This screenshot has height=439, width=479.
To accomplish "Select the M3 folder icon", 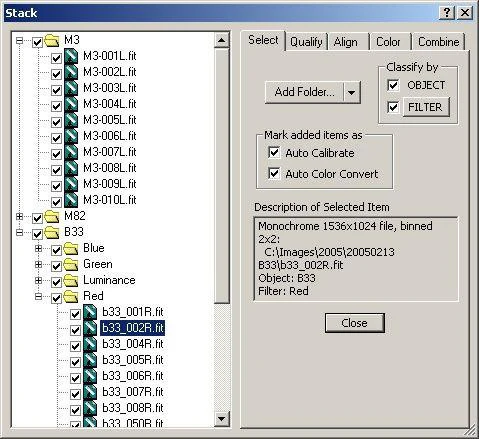I will pyautogui.click(x=52, y=41).
